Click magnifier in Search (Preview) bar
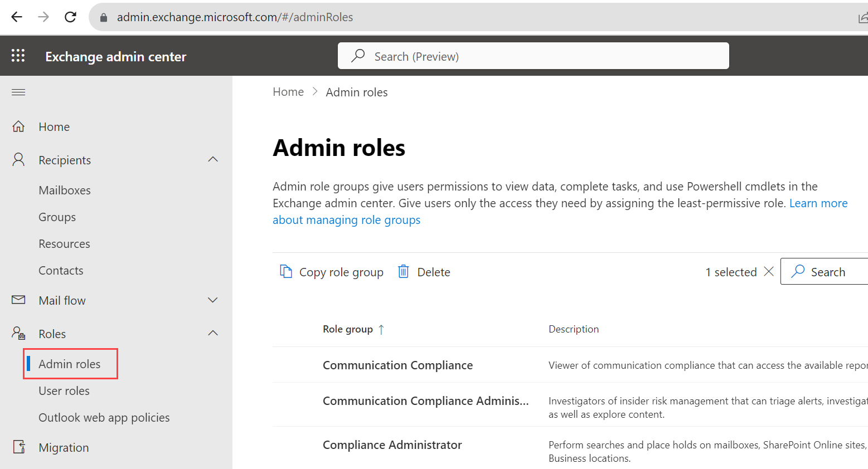Viewport: 868px width, 469px height. 358,56
